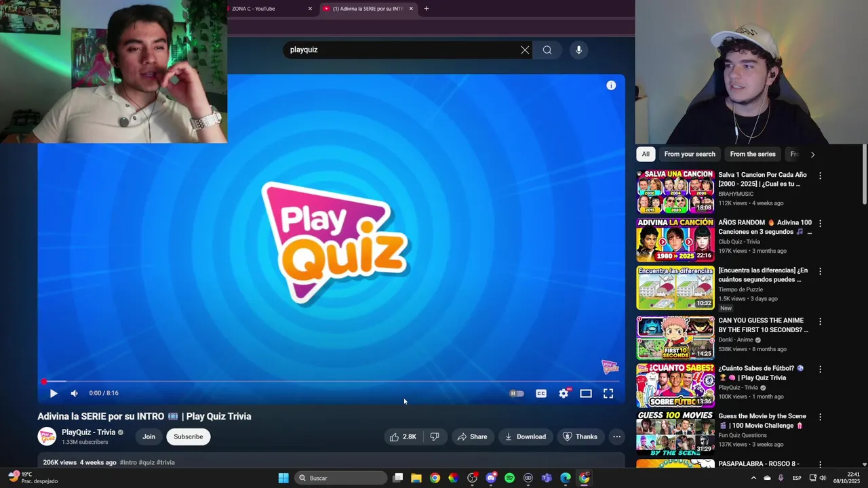868x488 pixels.
Task: Dislike the video with thumbs down
Action: coord(435,436)
